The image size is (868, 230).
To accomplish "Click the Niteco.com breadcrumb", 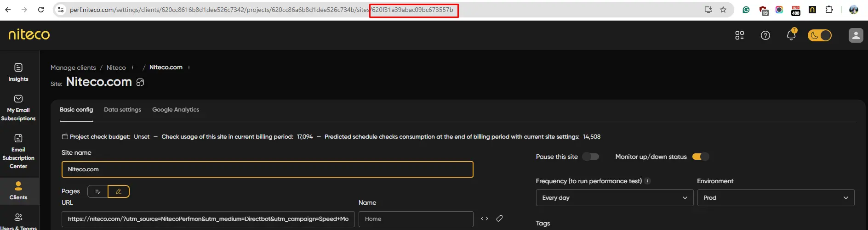I will (x=166, y=67).
